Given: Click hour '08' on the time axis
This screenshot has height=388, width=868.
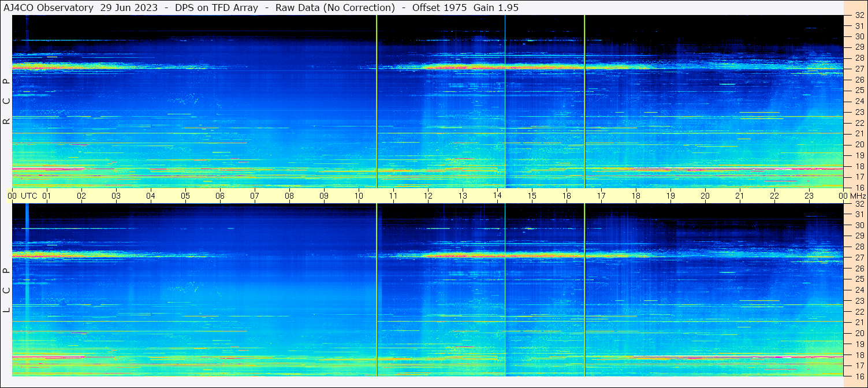Looking at the screenshot, I should 289,196.
